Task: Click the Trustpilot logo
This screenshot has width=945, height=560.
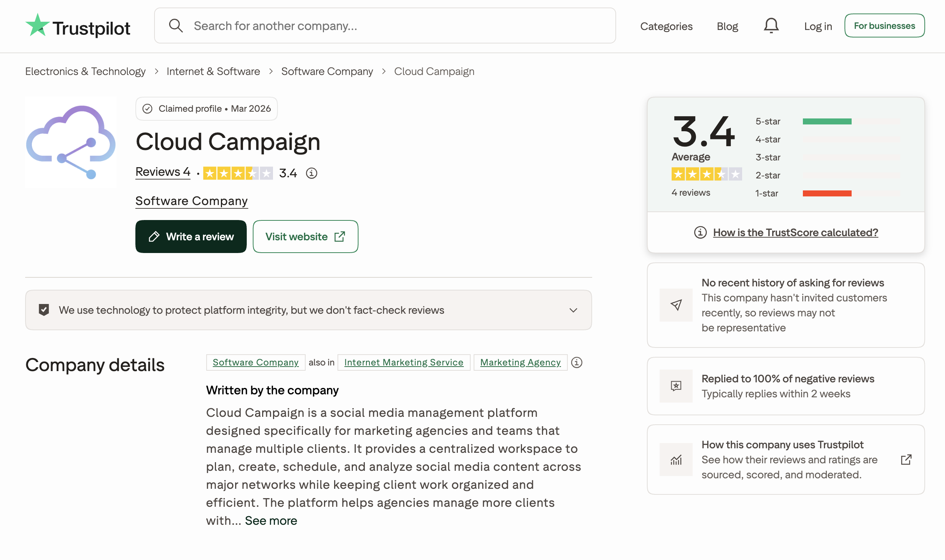Action: (x=77, y=26)
